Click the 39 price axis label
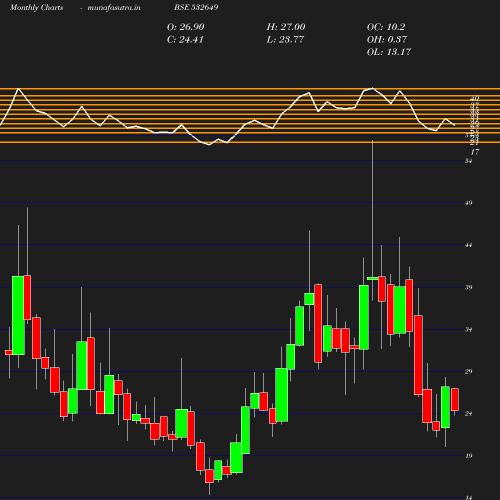Viewport: 500px width, 500px height. [x=469, y=287]
